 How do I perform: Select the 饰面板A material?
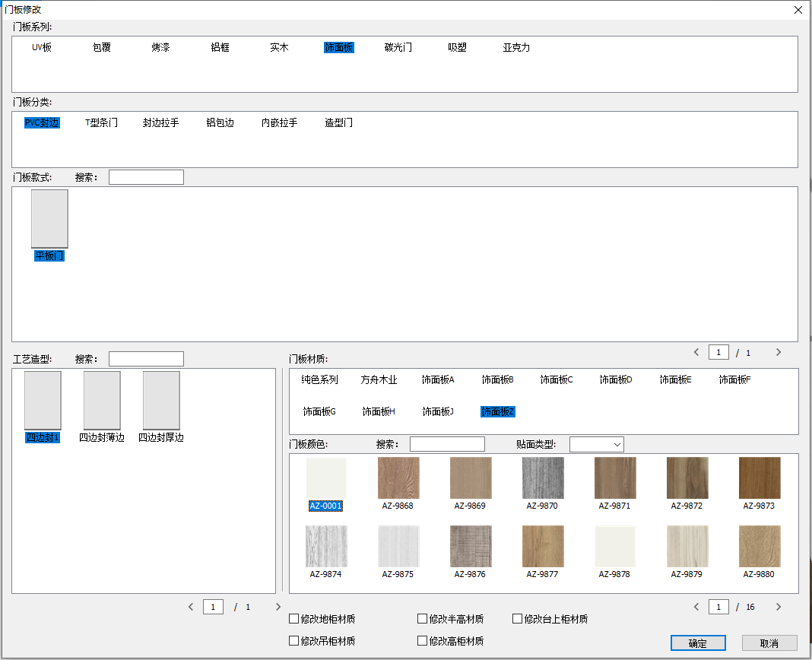(x=438, y=379)
